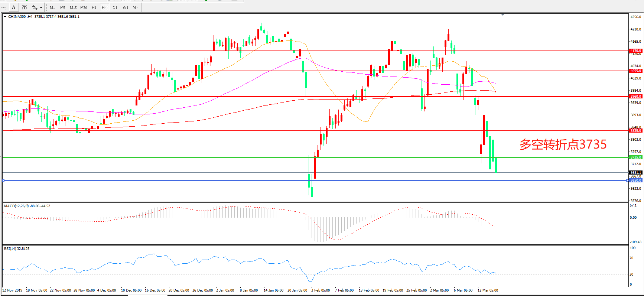Viewport: 644px width, 296px height.
Task: Open the arrows tool dropdown arrow
Action: (41, 8)
